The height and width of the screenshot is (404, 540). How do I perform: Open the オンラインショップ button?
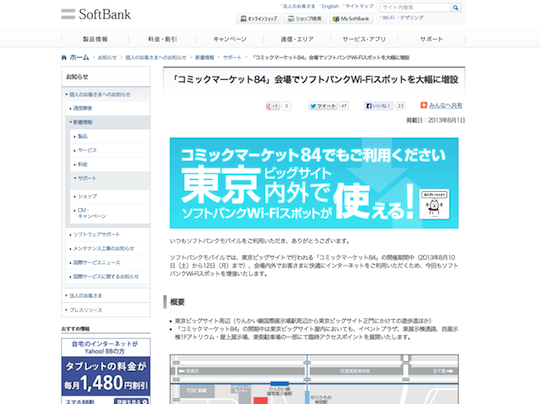[x=259, y=19]
